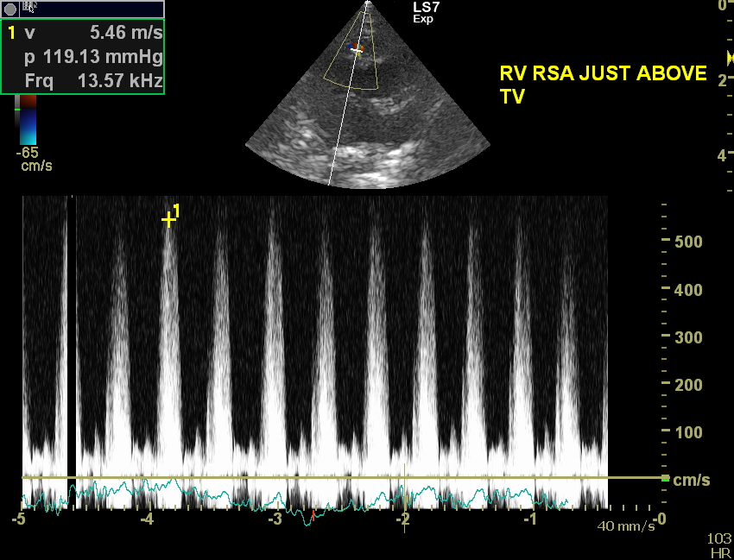Click the gray circle icon above measurement box
The width and height of the screenshot is (734, 560).
[x=9, y=7]
